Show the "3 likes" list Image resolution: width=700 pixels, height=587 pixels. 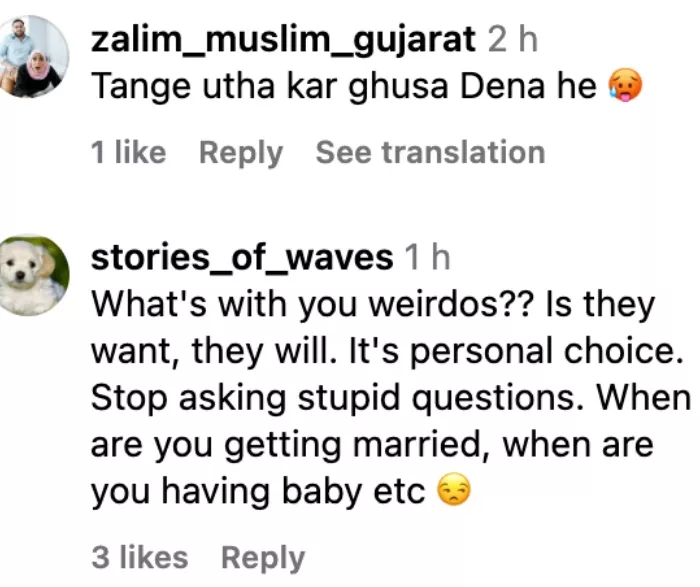[139, 557]
